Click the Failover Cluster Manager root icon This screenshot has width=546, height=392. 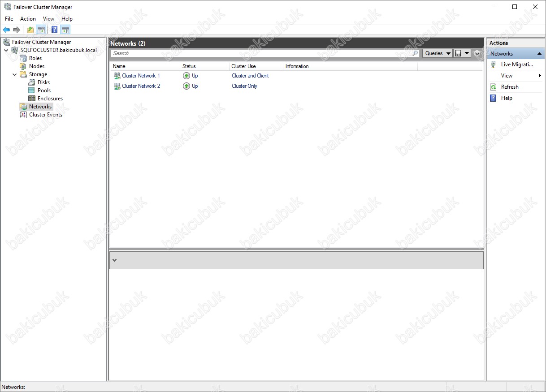[x=6, y=42]
